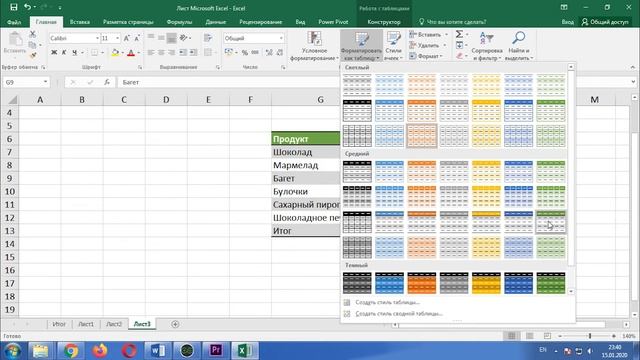Select the Продукт header cell

point(306,139)
